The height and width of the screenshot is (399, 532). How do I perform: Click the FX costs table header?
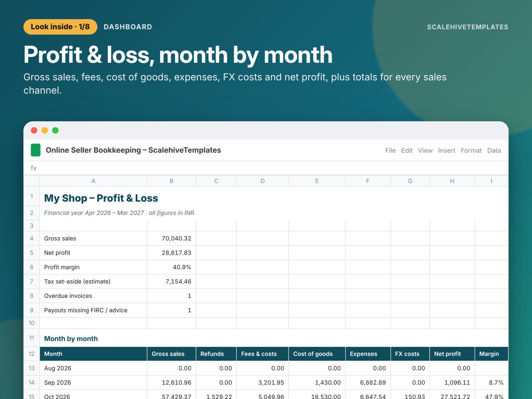(x=410, y=354)
